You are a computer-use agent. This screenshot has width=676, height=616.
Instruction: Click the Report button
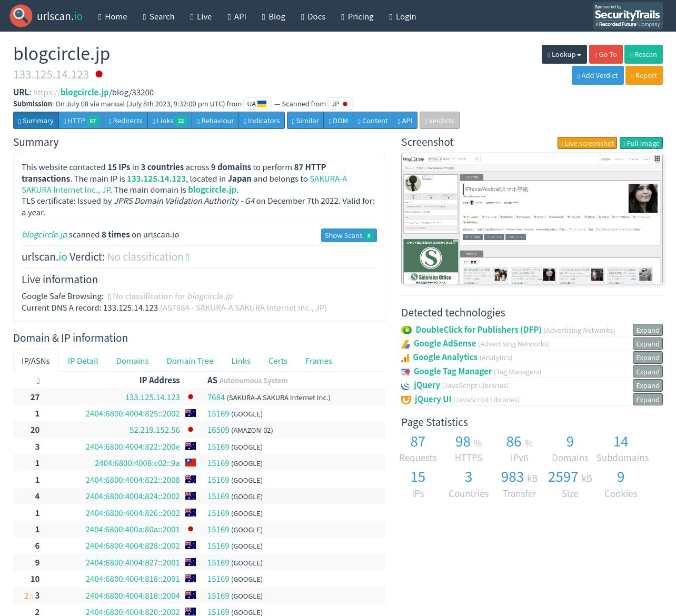pyautogui.click(x=644, y=75)
